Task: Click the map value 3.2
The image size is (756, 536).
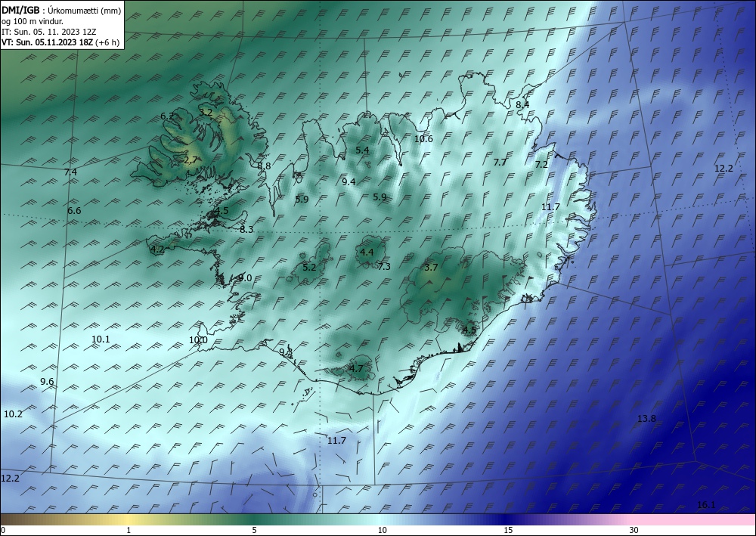Action: click(206, 113)
